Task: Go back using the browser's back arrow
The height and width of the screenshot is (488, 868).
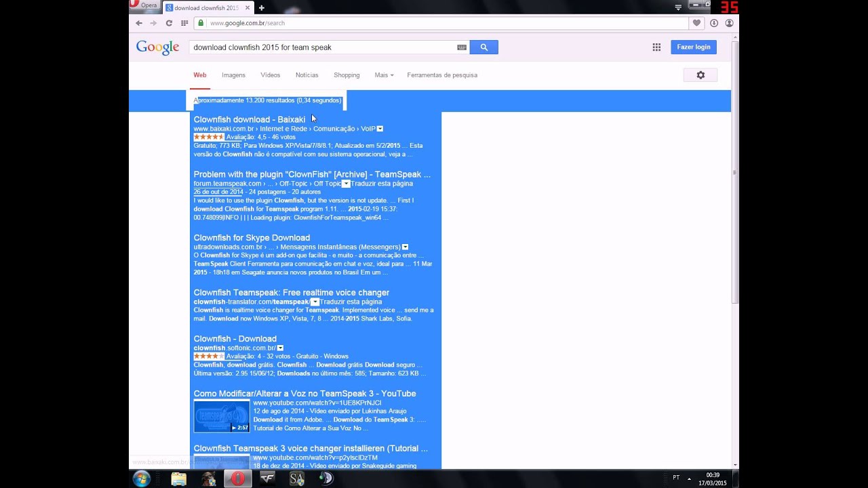Action: 139,23
